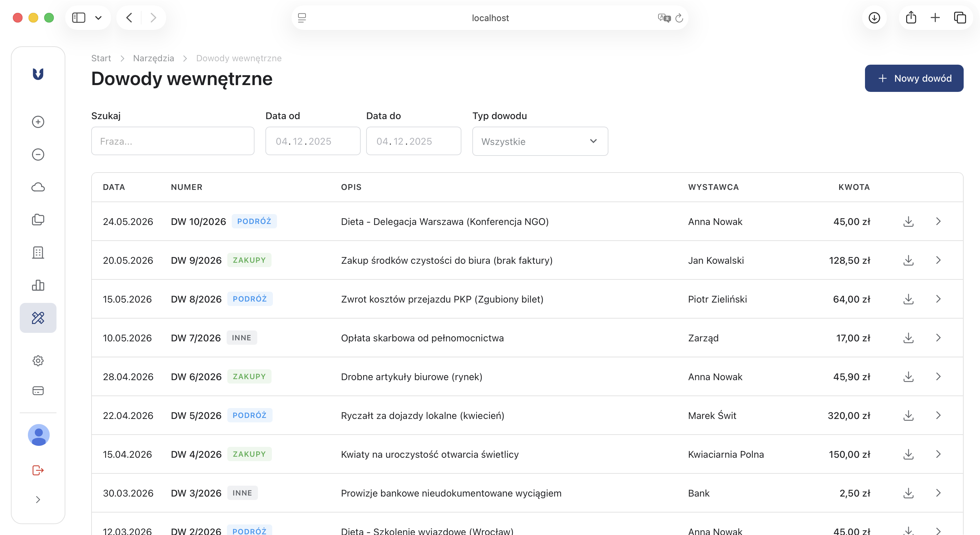Image resolution: width=980 pixels, height=535 pixels.
Task: Open the settings gear in sidebar
Action: point(38,361)
